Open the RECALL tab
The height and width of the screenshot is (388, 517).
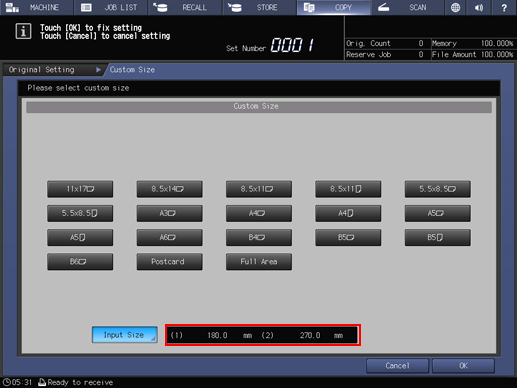(185, 7)
